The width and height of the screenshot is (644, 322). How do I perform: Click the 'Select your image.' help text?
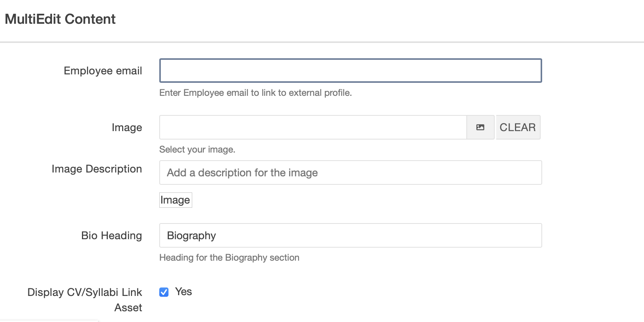click(197, 149)
